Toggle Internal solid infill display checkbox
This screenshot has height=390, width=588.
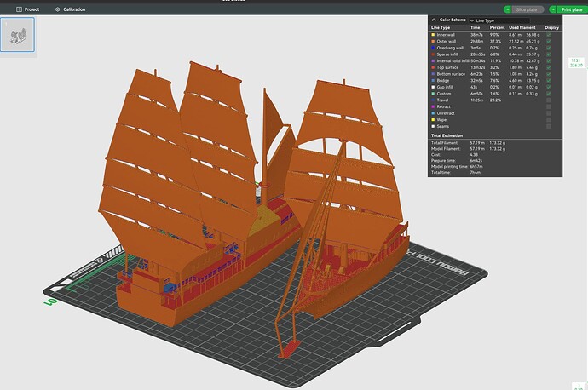coord(549,61)
